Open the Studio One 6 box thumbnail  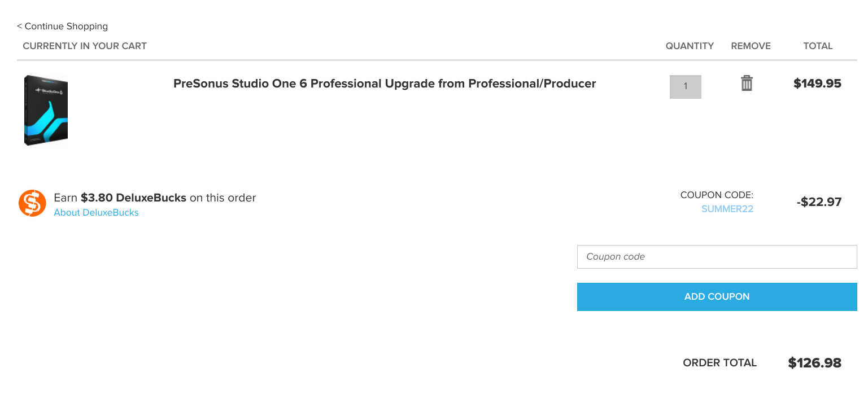coord(46,111)
